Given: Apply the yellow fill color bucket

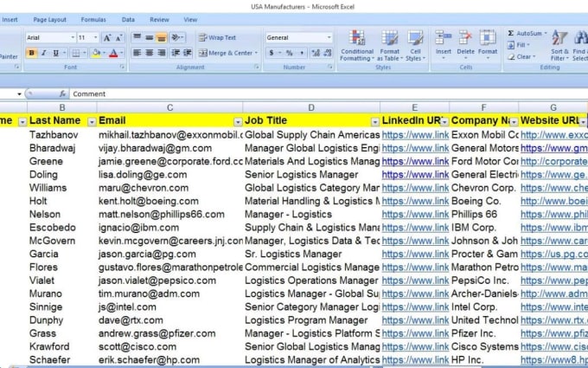Looking at the screenshot, I should (96, 53).
